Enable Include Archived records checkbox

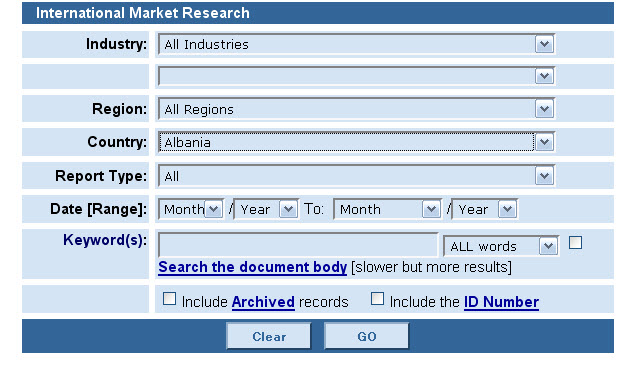[169, 299]
